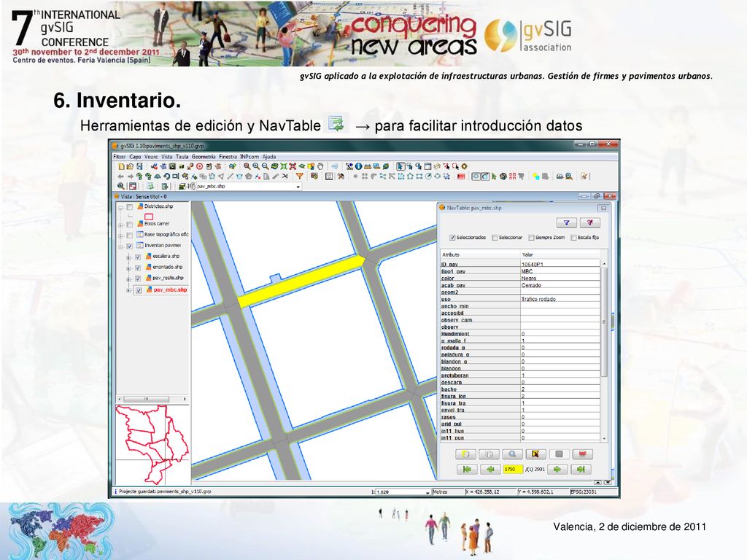
Task: Toggle visibility of Eixos carrer layer
Action: coord(130,224)
